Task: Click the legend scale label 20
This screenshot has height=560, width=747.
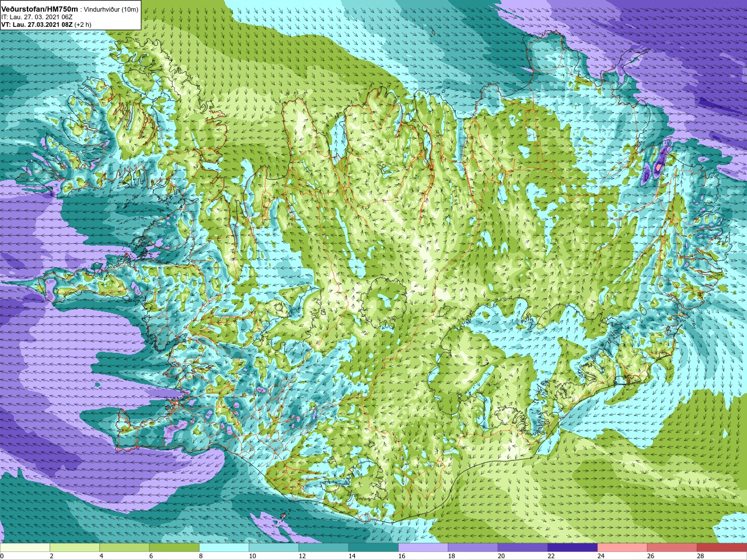Action: [x=501, y=556]
